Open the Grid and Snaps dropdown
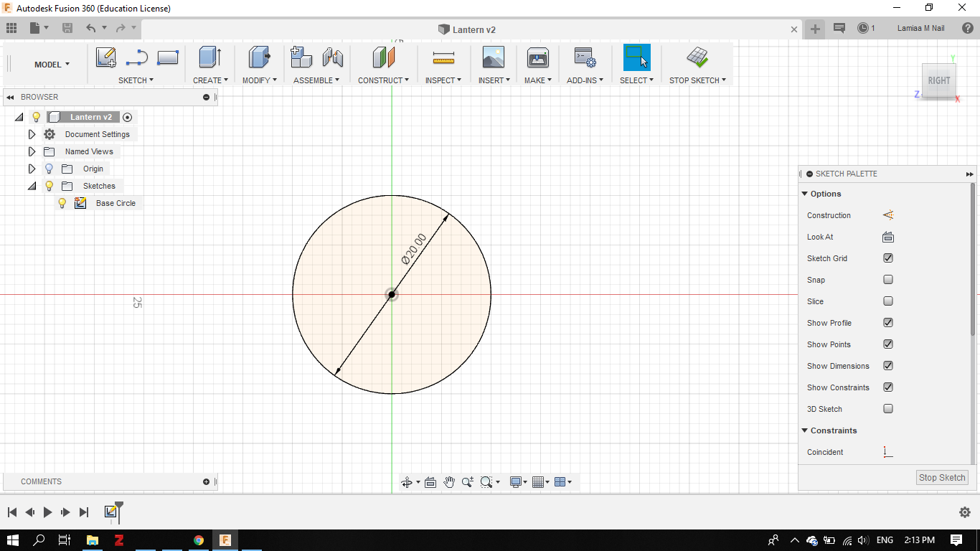 (x=542, y=482)
